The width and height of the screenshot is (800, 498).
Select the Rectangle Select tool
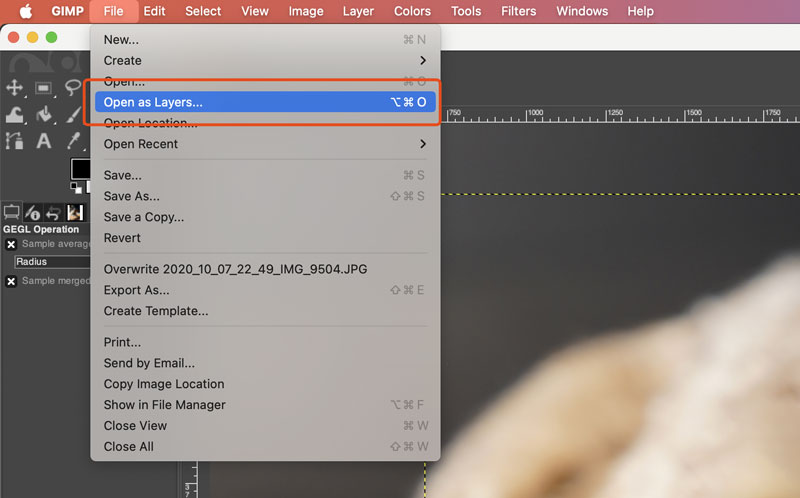43,88
